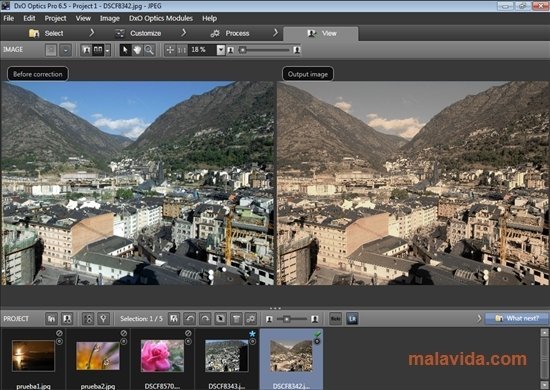Select the highlighted DSCF8342 thumbnail
This screenshot has height=390, width=550.
pyautogui.click(x=291, y=356)
